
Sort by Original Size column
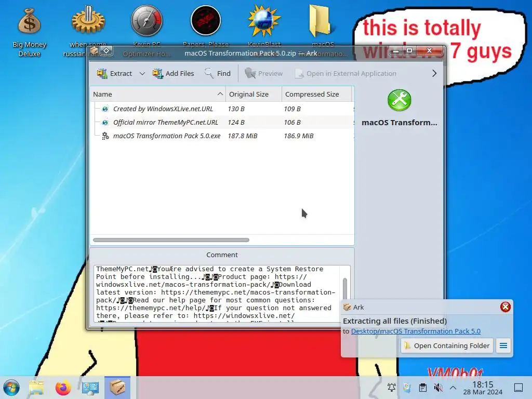click(x=254, y=95)
